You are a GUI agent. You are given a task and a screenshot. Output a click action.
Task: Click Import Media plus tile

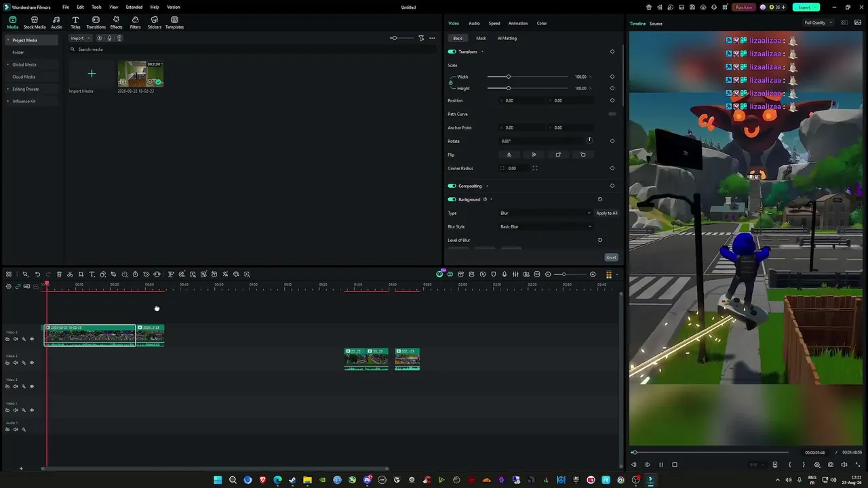[x=92, y=74]
